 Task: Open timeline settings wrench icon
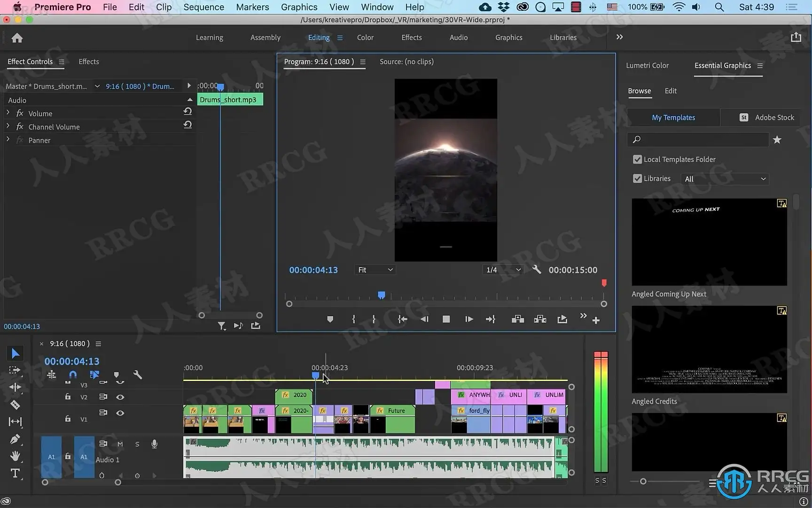click(x=137, y=375)
